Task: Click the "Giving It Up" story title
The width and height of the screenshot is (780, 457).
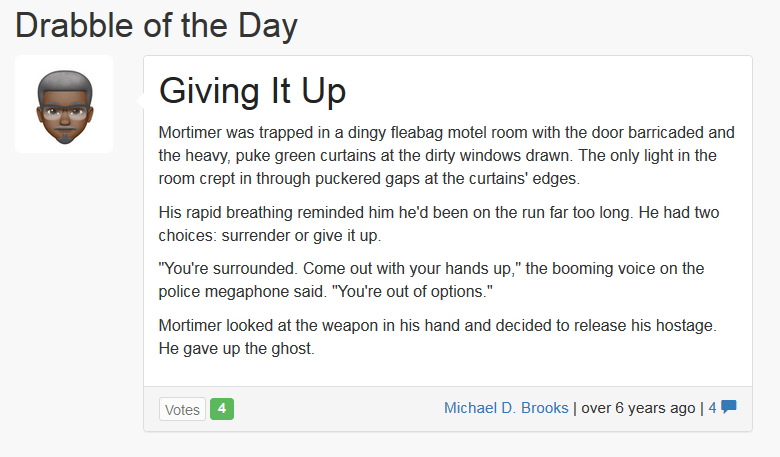Action: point(252,91)
